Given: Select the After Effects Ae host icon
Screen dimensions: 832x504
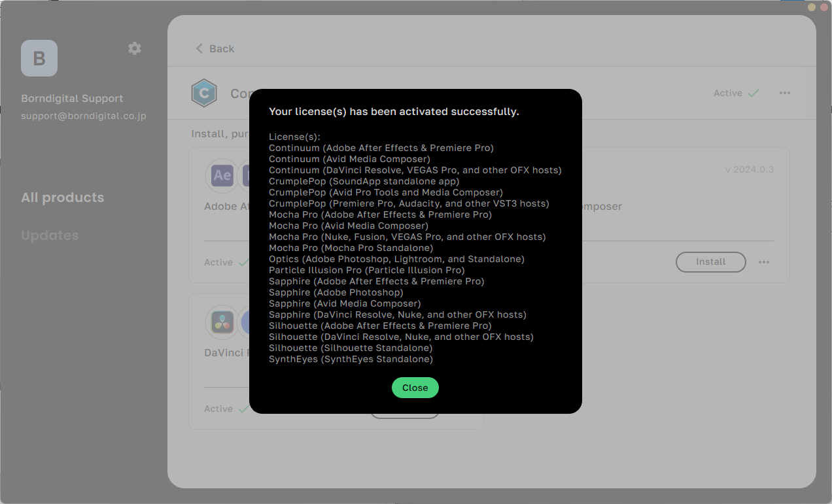Looking at the screenshot, I should tap(222, 175).
